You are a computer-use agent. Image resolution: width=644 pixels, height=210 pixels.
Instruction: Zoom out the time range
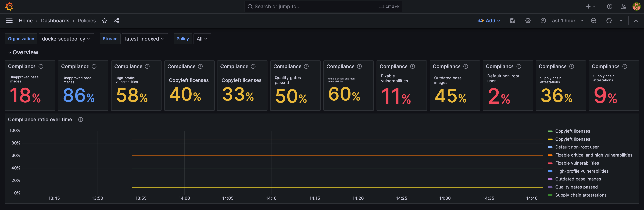pos(593,21)
